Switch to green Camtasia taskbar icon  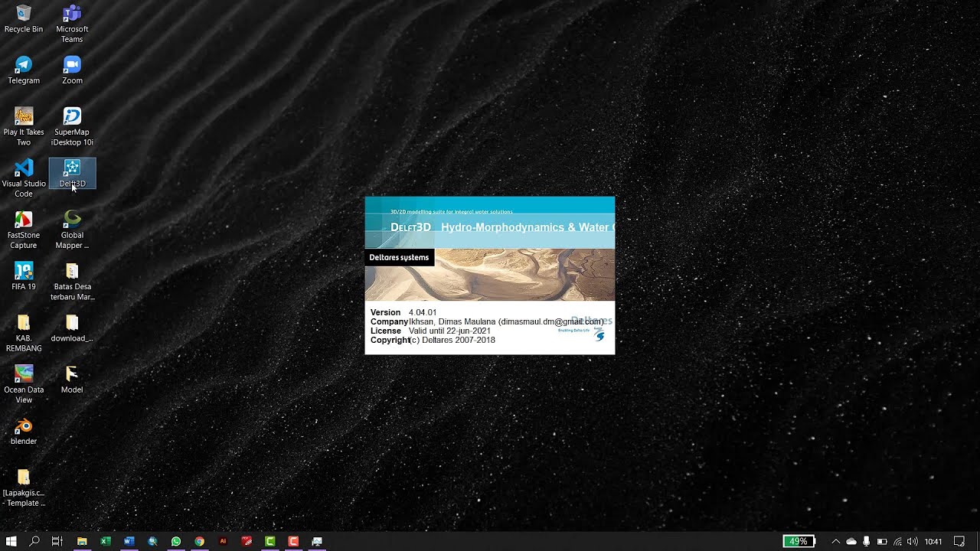click(x=270, y=541)
